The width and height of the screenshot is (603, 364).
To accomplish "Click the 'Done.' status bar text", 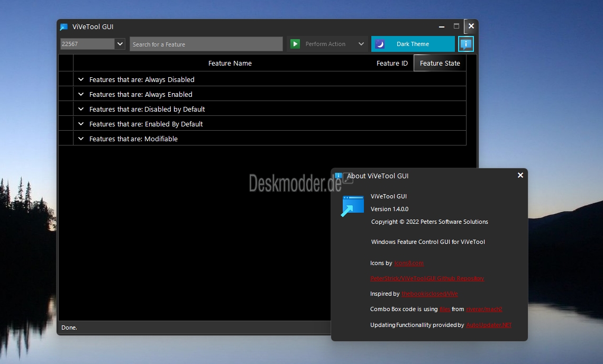I will coord(69,328).
